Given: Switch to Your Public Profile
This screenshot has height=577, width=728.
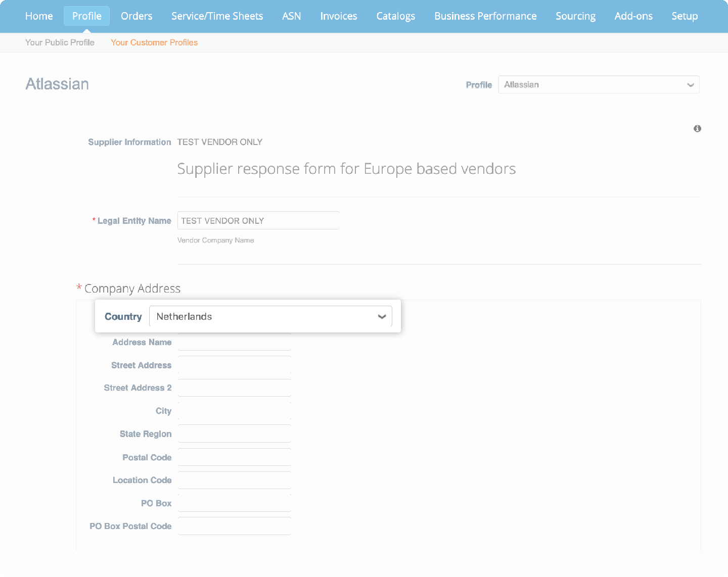Looking at the screenshot, I should pos(60,42).
